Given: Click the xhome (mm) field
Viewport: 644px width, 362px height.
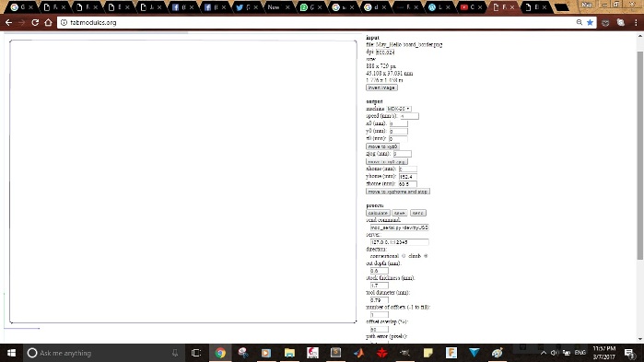Looking at the screenshot, I should (408, 169).
